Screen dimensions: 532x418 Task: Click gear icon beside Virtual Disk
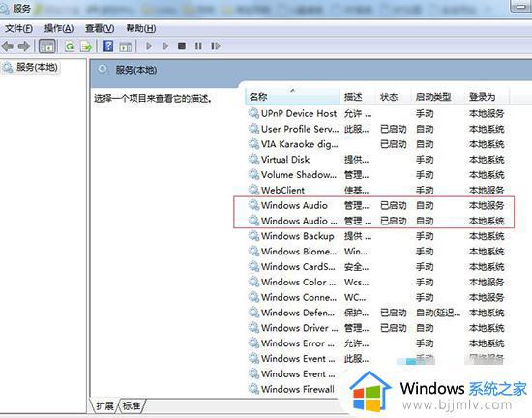click(x=253, y=159)
